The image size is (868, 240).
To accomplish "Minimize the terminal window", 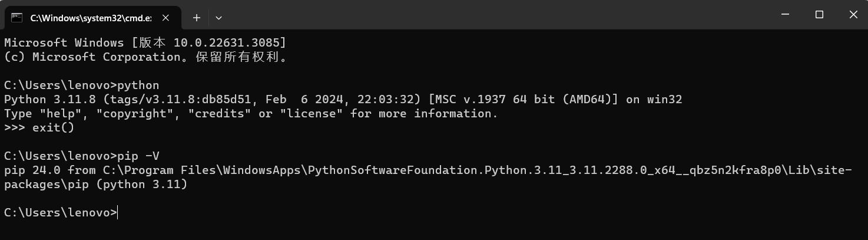I will coord(786,15).
